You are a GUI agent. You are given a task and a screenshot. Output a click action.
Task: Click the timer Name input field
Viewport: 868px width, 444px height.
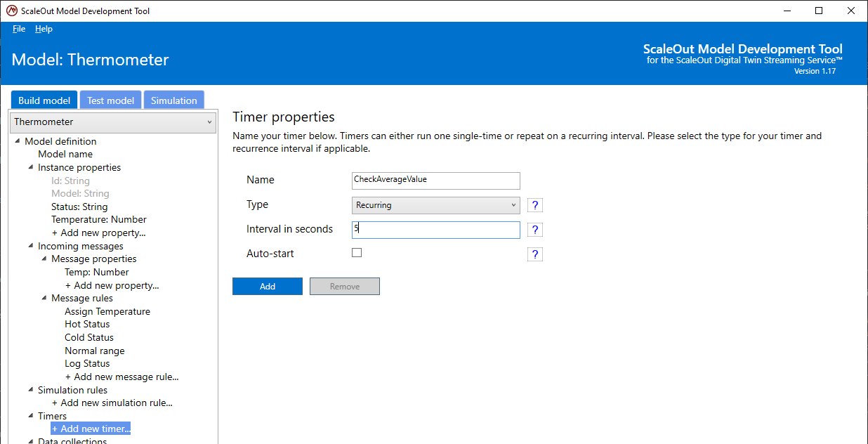pos(436,181)
